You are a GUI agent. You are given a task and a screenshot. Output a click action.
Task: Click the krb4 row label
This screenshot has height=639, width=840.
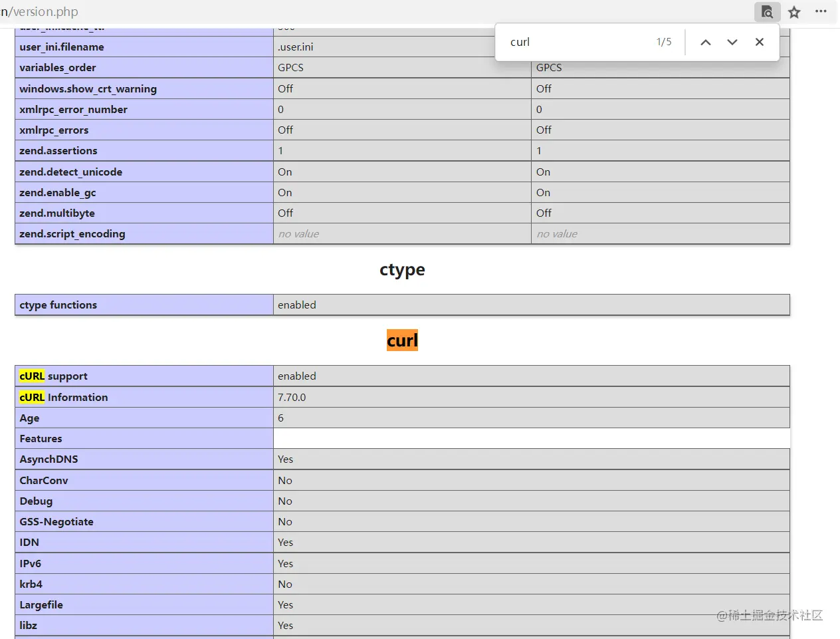[x=31, y=584]
